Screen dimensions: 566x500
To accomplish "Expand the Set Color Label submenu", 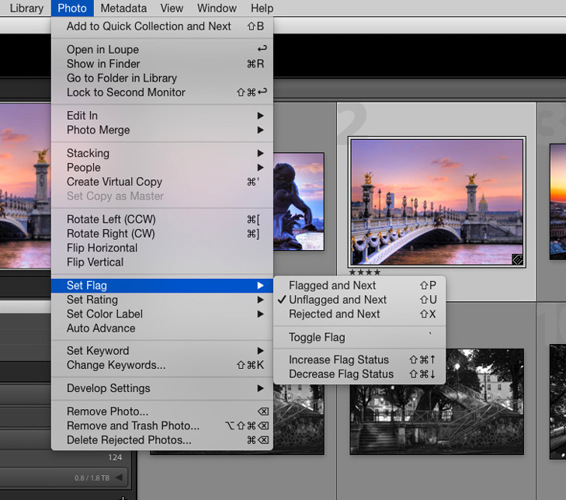I will pyautogui.click(x=162, y=314).
